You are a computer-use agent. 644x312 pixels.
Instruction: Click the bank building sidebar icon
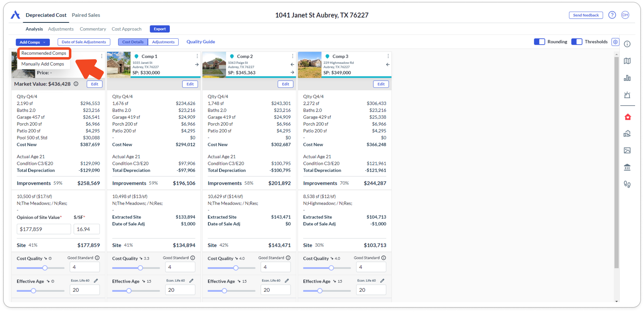(x=627, y=167)
